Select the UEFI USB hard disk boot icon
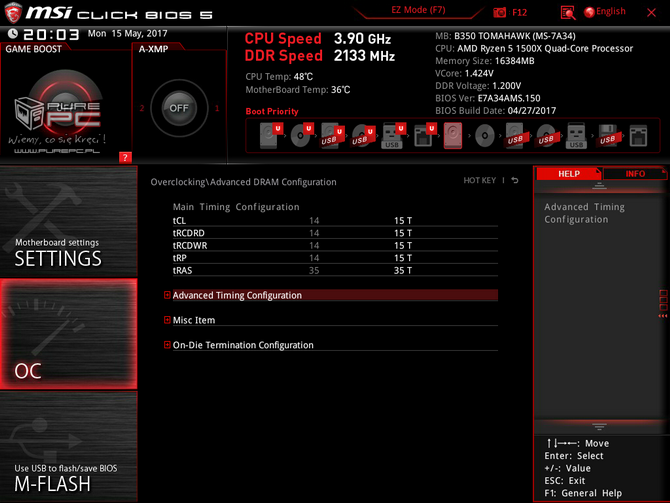 (332, 135)
